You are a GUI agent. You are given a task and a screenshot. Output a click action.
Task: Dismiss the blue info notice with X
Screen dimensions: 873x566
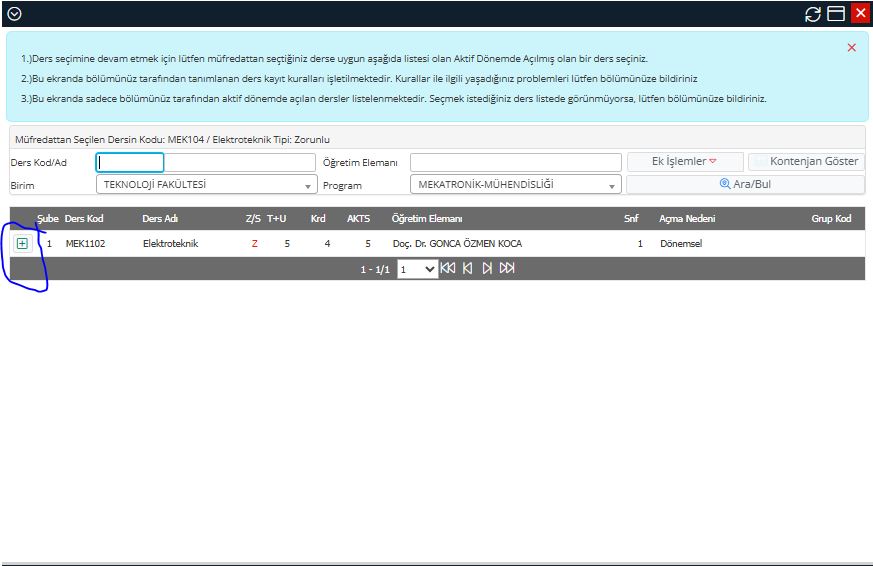coord(851,47)
